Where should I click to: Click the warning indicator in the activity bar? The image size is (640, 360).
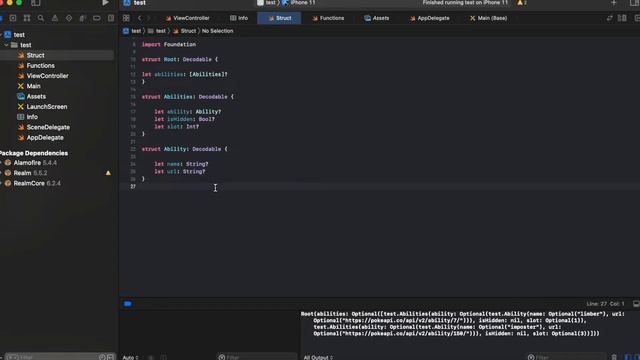[x=522, y=3]
